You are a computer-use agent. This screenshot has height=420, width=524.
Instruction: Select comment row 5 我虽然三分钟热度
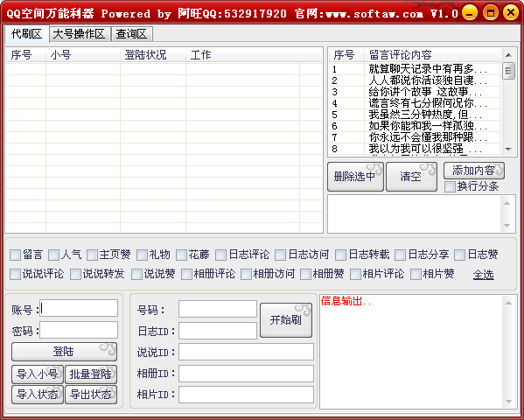(415, 115)
